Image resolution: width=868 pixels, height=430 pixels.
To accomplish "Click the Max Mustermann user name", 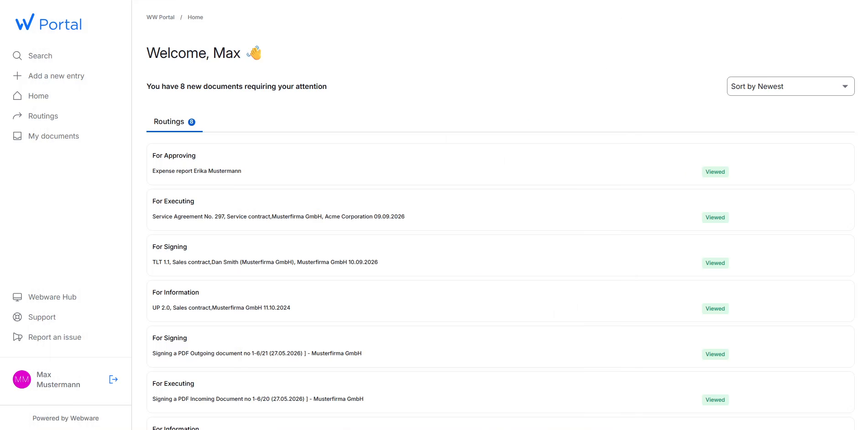I will coord(58,379).
